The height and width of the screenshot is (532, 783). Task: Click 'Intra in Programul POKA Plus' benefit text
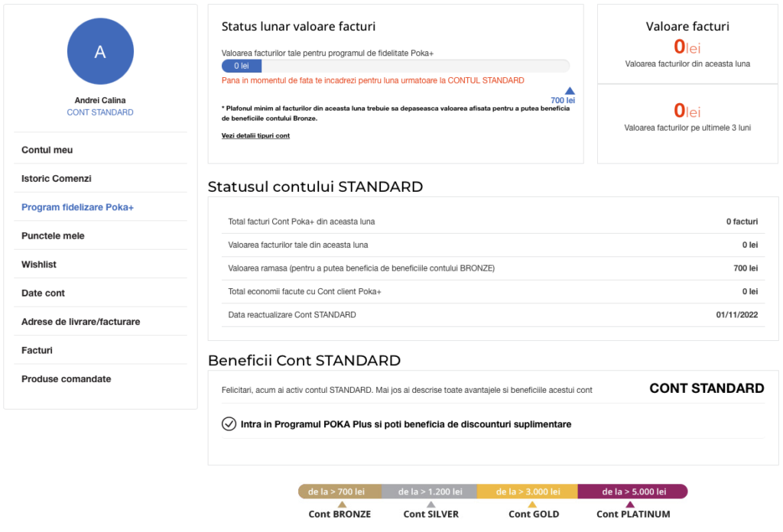(406, 424)
